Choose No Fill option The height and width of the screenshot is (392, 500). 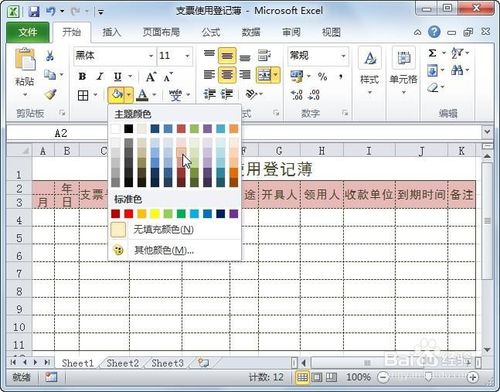[175, 230]
